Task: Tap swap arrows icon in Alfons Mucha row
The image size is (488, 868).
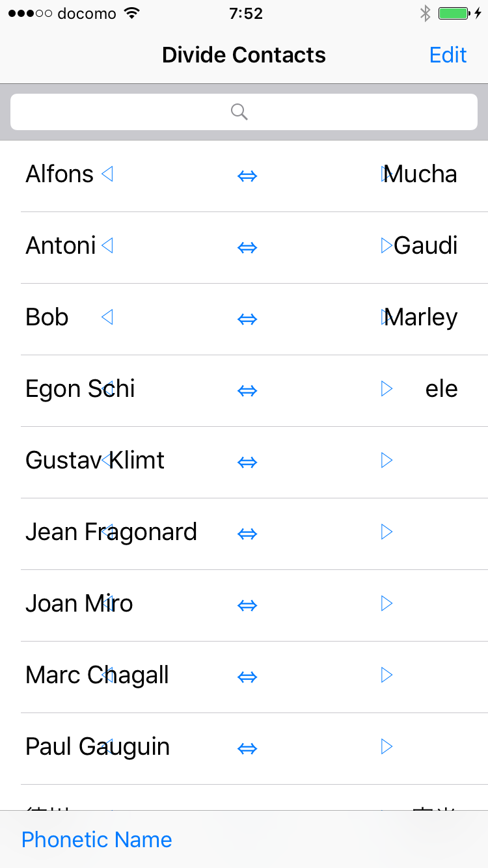Action: pyautogui.click(x=247, y=175)
